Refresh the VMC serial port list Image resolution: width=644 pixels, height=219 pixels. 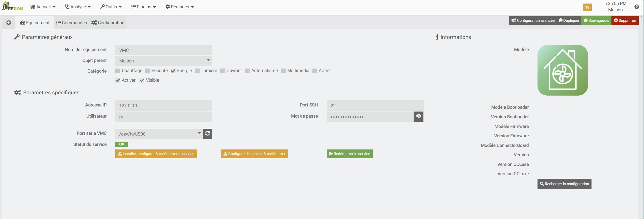[x=207, y=134]
